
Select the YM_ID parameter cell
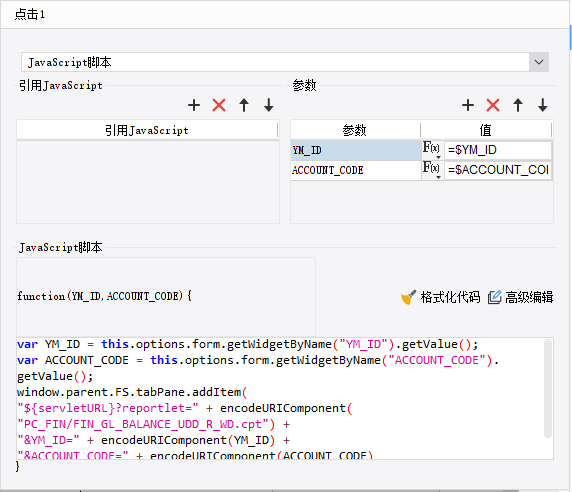tap(356, 150)
